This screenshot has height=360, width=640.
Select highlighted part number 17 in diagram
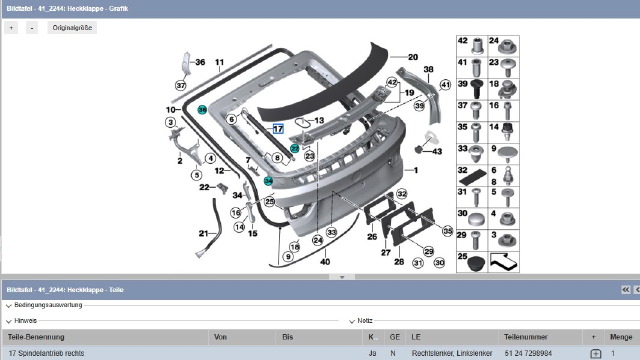point(278,129)
